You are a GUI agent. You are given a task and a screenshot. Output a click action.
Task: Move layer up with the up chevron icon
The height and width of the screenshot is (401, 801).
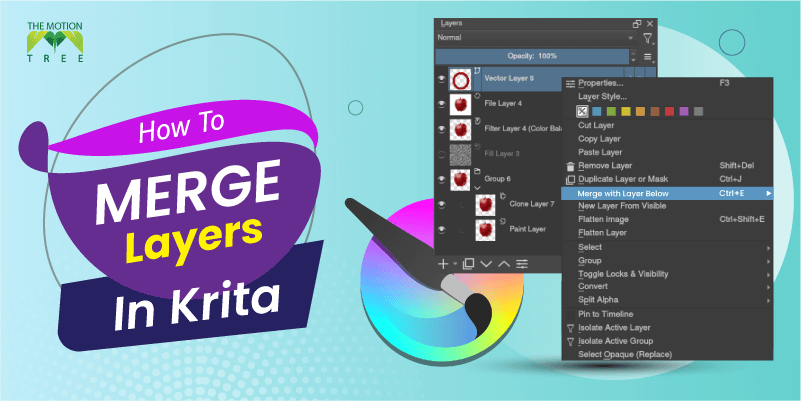504,263
